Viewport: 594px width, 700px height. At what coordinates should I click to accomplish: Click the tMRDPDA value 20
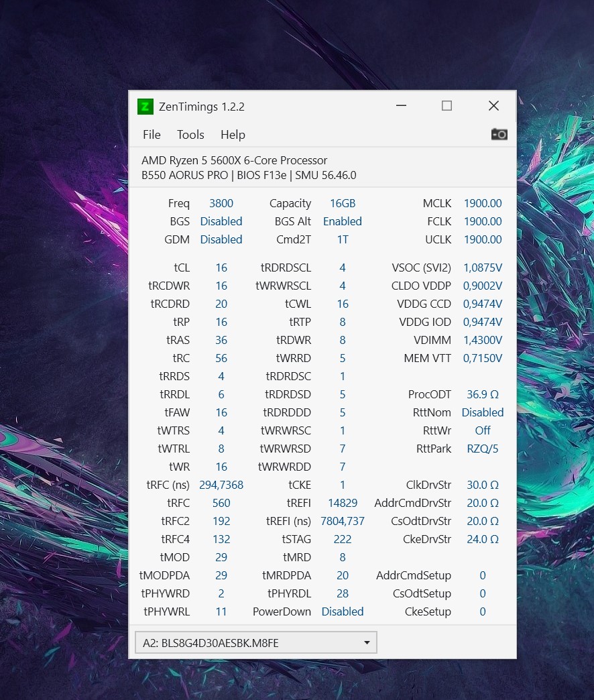(343, 575)
